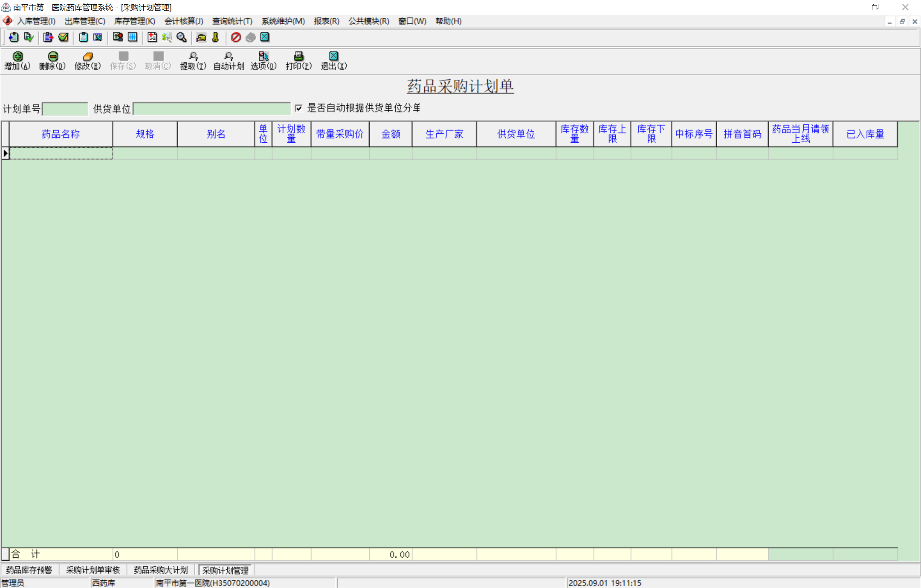Click the 打印(P) print button
Viewport: 921px width, 588px height.
tap(298, 61)
